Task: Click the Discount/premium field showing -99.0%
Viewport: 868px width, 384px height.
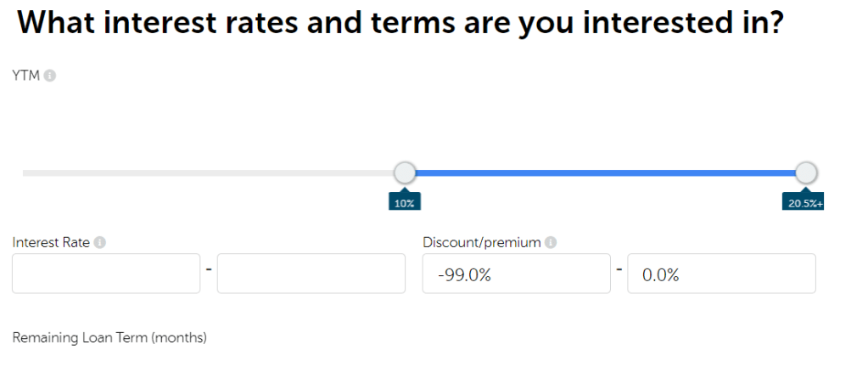Action: coord(516,274)
